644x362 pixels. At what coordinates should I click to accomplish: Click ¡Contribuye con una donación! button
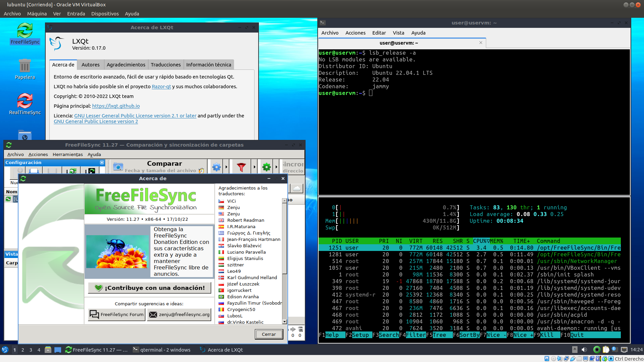pos(150,288)
